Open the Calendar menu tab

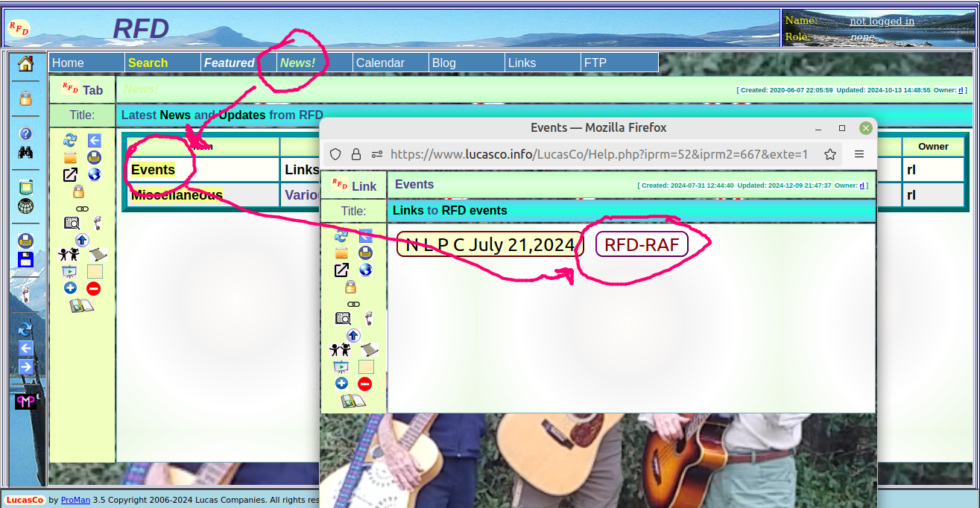380,63
